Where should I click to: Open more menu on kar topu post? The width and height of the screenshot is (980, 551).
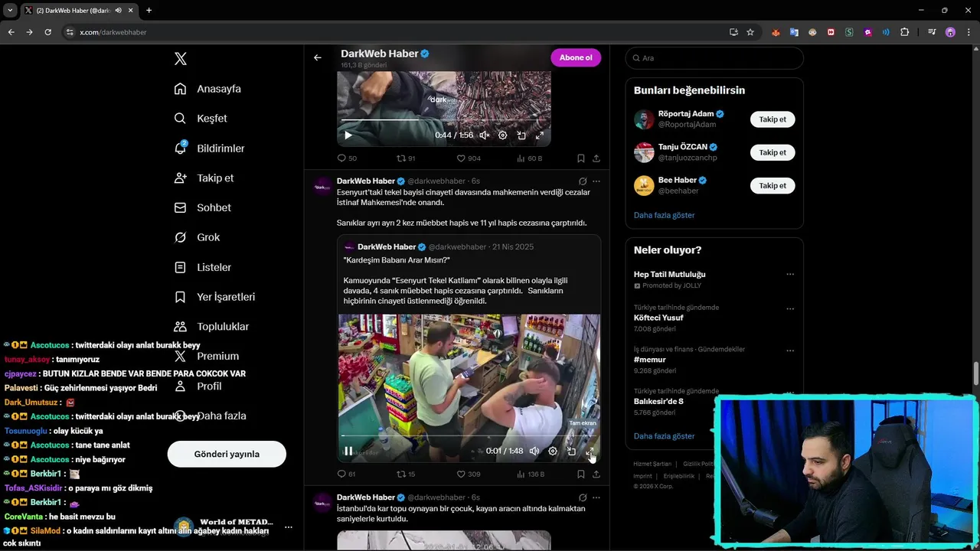(x=596, y=497)
